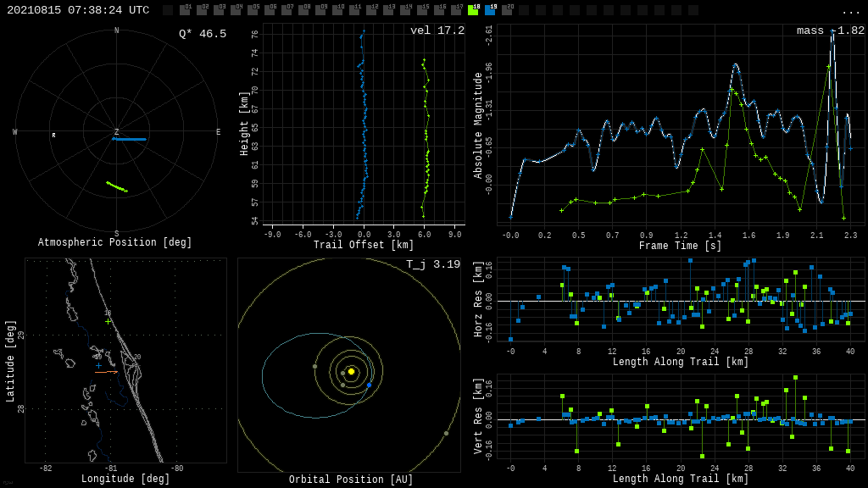Toggle the camera 01 indicator box
The width and height of the screenshot is (868, 488).
click(x=185, y=10)
